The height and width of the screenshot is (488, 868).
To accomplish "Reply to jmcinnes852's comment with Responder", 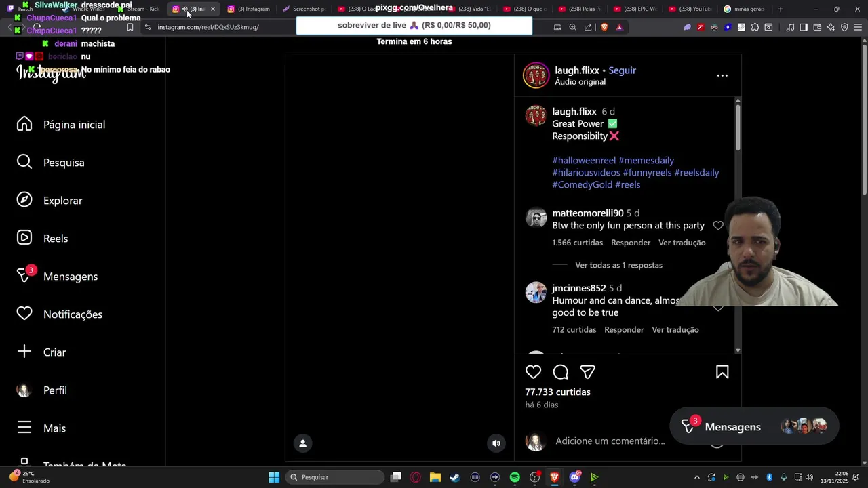I will click(x=624, y=330).
